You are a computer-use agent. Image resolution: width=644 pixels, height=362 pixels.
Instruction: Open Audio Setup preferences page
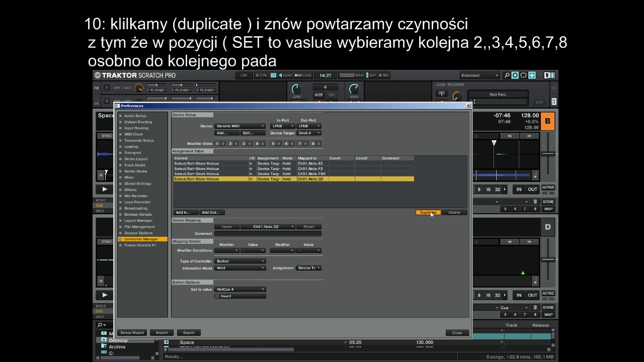click(135, 116)
